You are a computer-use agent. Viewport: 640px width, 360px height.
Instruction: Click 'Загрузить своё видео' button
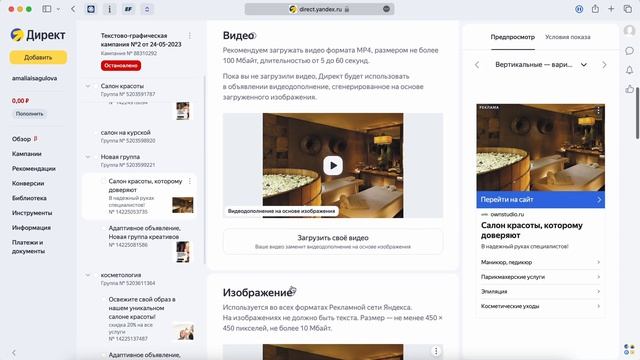coord(333,242)
